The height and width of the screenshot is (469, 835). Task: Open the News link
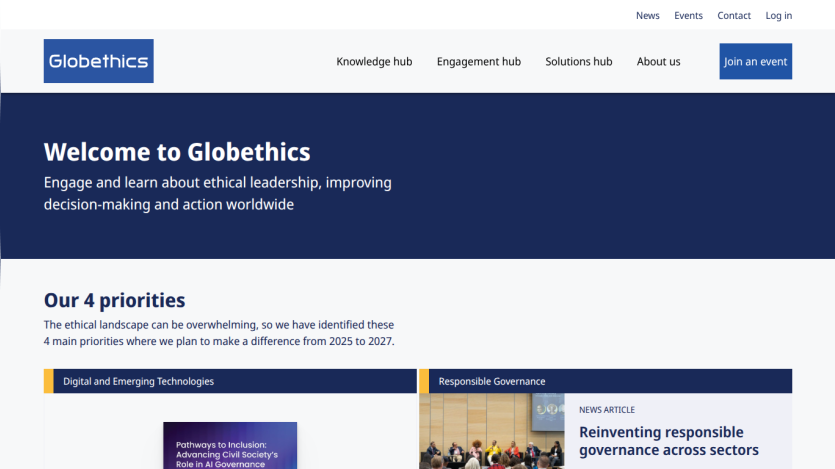pyautogui.click(x=648, y=15)
